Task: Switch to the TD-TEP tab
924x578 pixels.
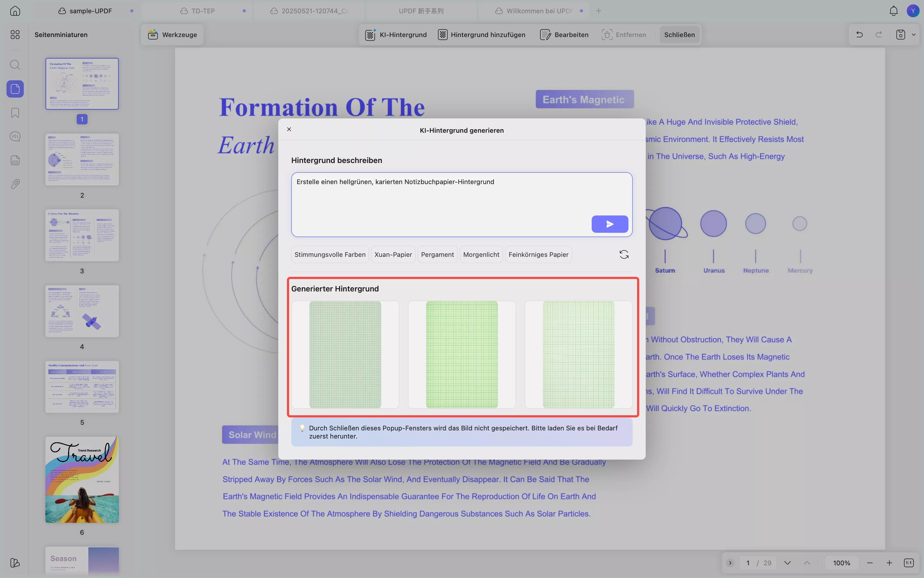Action: click(x=203, y=11)
